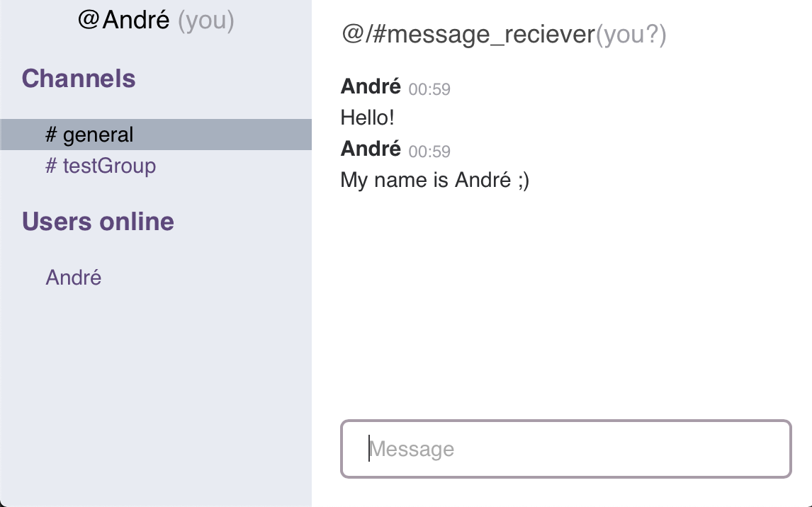
Task: Click the hash symbol before general
Action: 51,135
